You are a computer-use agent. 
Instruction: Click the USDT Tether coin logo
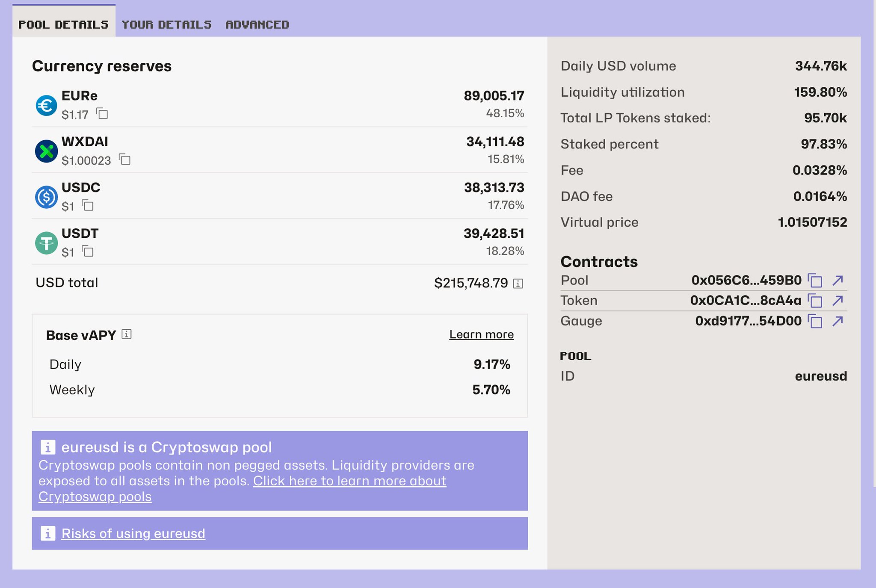click(46, 243)
